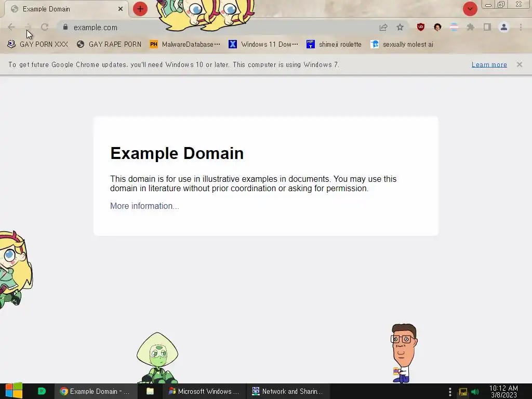Open the green taskbar app icon
The height and width of the screenshot is (399, 532).
click(x=42, y=391)
